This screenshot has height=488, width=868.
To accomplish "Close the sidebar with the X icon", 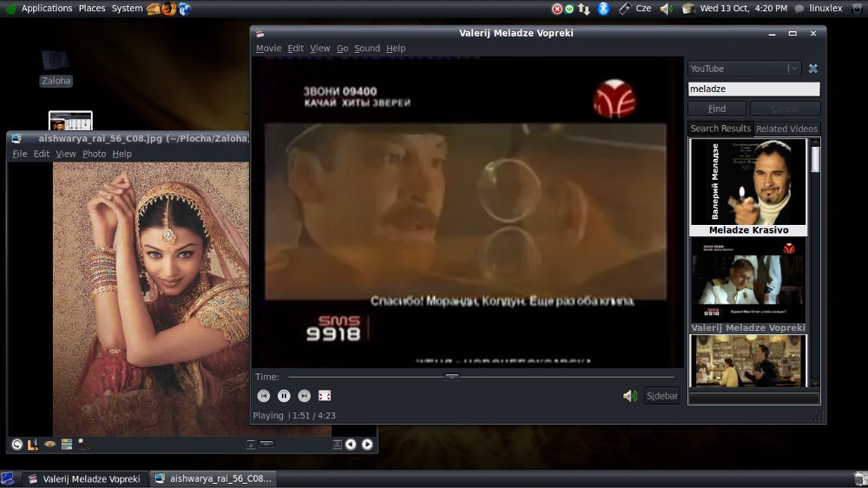I will pos(813,69).
